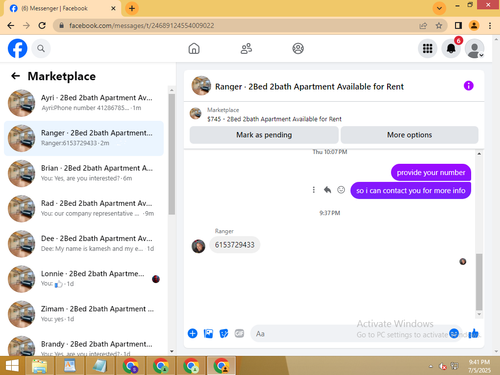Open the Facebook menu grid icon
500x375 pixels.
point(428,49)
